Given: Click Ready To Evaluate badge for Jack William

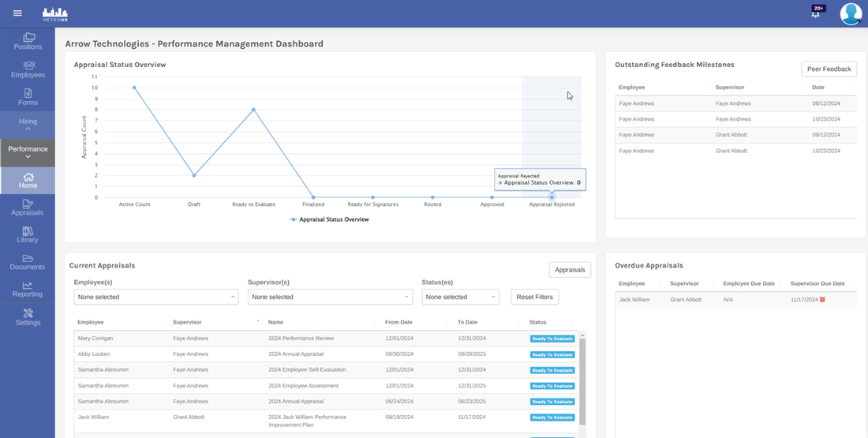Looking at the screenshot, I should tap(552, 417).
